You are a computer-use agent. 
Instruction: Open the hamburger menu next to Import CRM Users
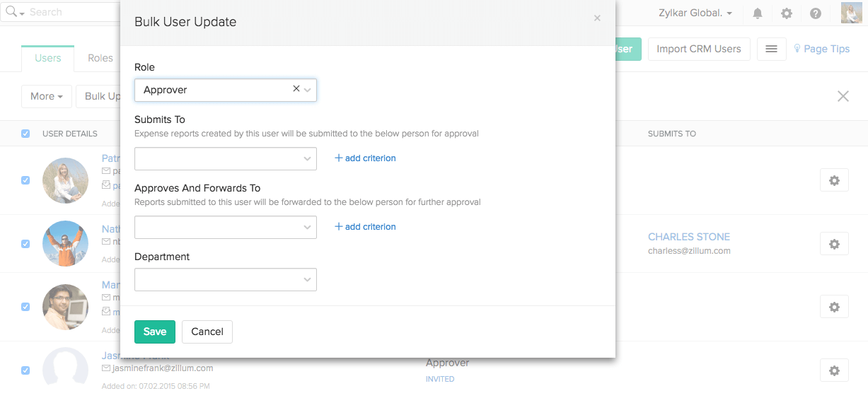coord(772,49)
